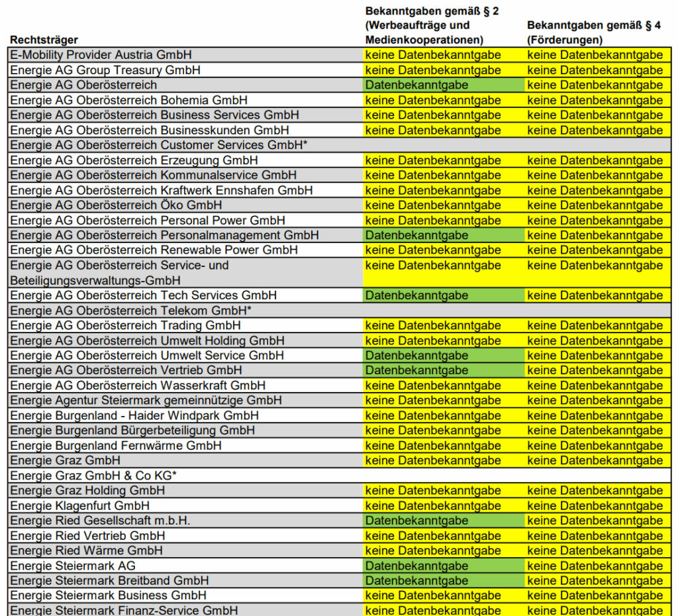Screen dimensions: 678x616
Task: Select § 2 cell for Wasserkraft GmbH row
Action: pos(444,385)
